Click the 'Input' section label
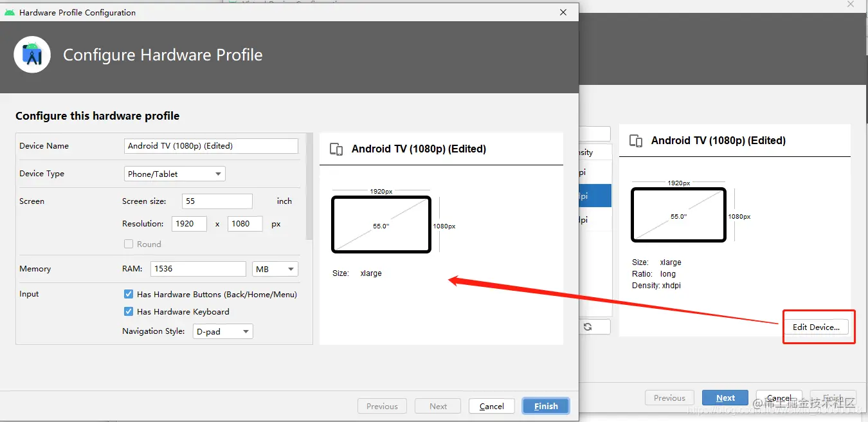The height and width of the screenshot is (422, 868). 29,294
